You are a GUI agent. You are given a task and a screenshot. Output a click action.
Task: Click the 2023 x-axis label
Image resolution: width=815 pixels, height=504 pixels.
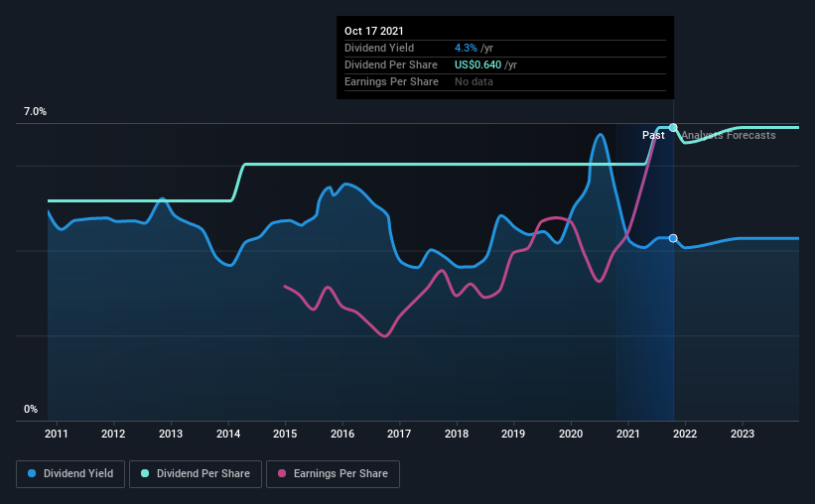click(x=743, y=434)
